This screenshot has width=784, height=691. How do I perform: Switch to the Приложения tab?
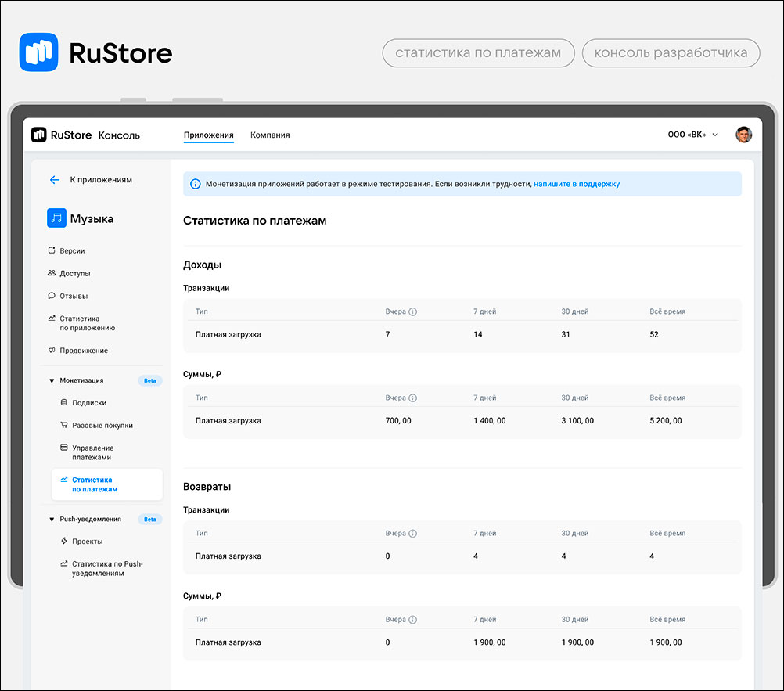coord(208,135)
